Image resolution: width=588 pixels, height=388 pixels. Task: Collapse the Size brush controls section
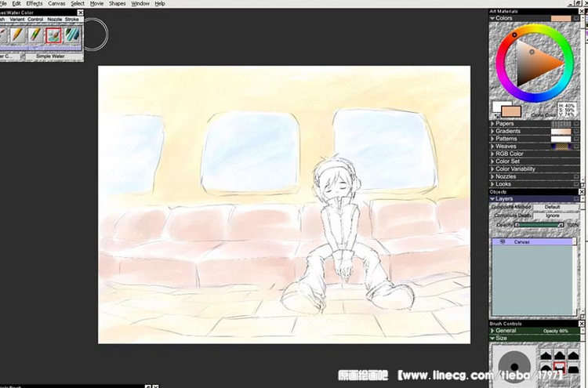[x=492, y=338]
